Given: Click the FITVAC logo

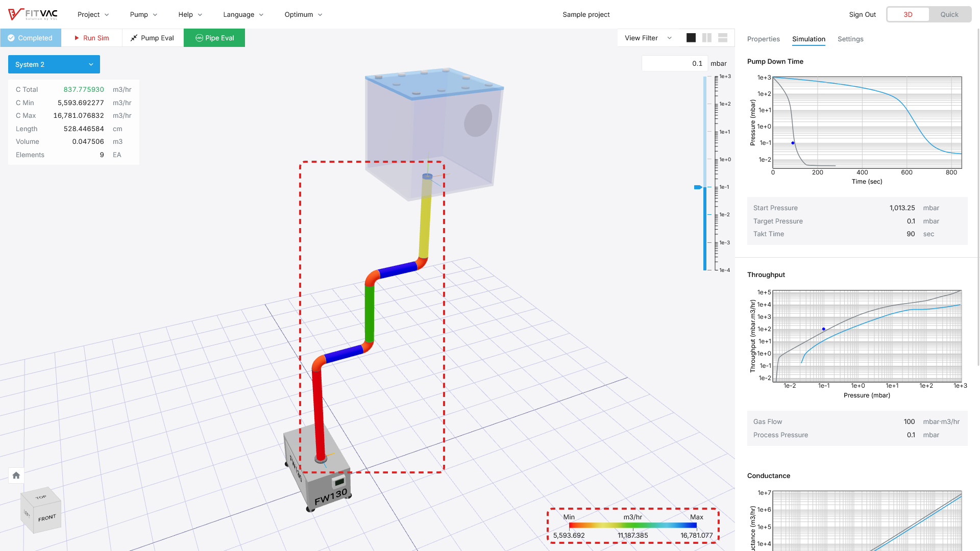Looking at the screenshot, I should pyautogui.click(x=33, y=14).
